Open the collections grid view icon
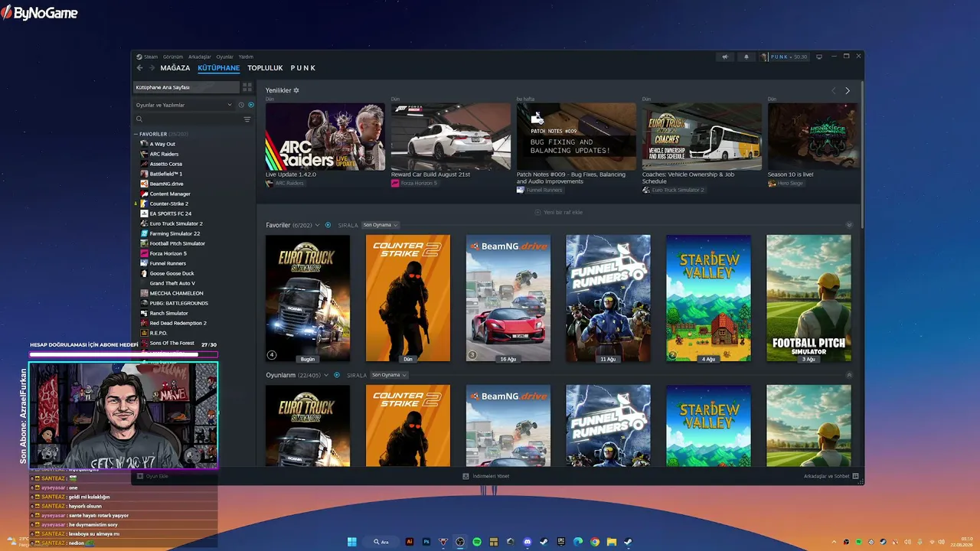Image resolution: width=980 pixels, height=551 pixels. tap(247, 87)
